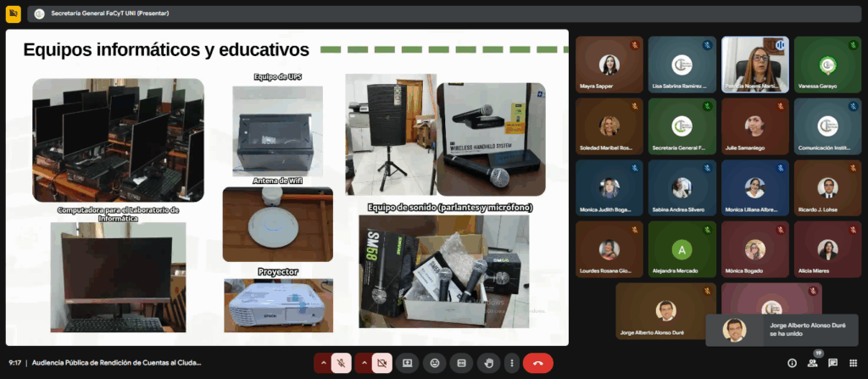Show the participants list with 19 badge

point(813,362)
